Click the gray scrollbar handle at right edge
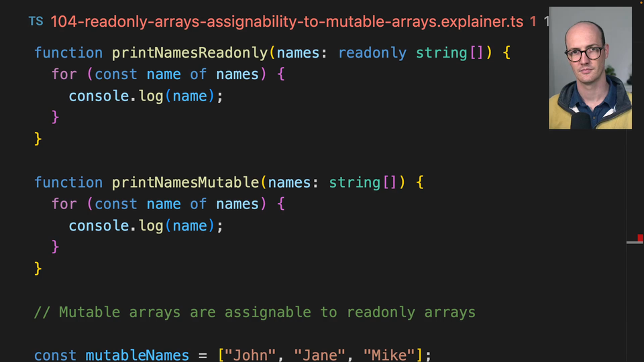This screenshot has height=362, width=644. click(634, 242)
